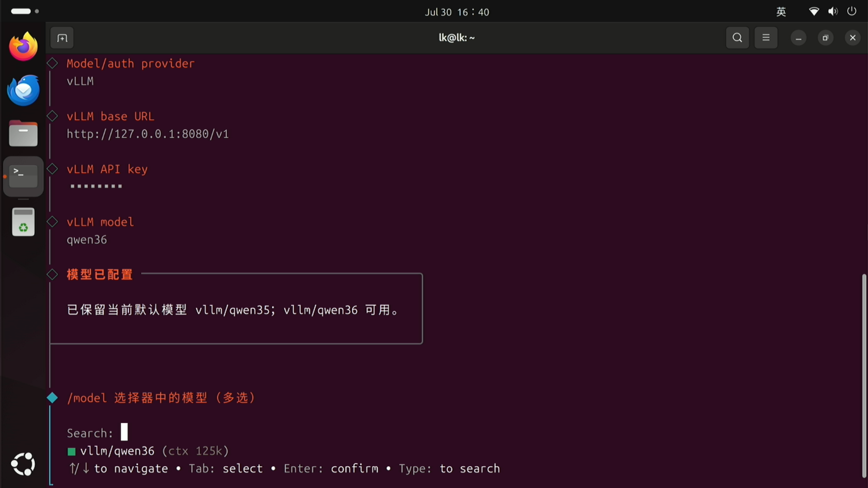The height and width of the screenshot is (488, 868).
Task: Click the vLLM base URL heading
Action: coord(110,116)
